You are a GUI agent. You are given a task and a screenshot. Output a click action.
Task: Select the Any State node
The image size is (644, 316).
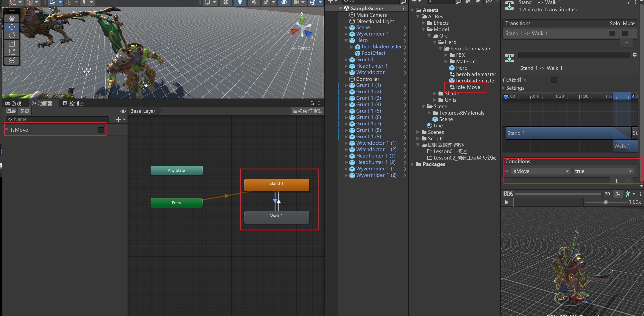click(176, 170)
